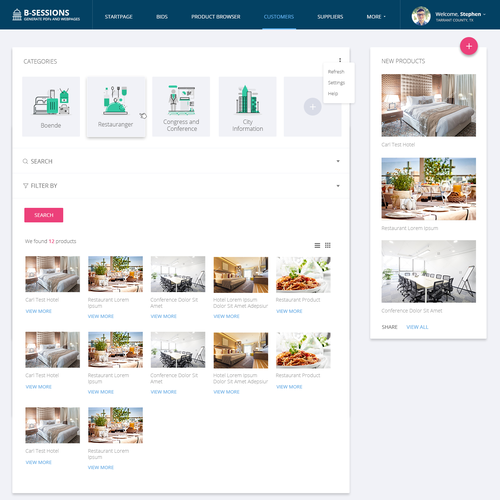Select the Restauranger category card
The width and height of the screenshot is (500, 500).
(116, 107)
